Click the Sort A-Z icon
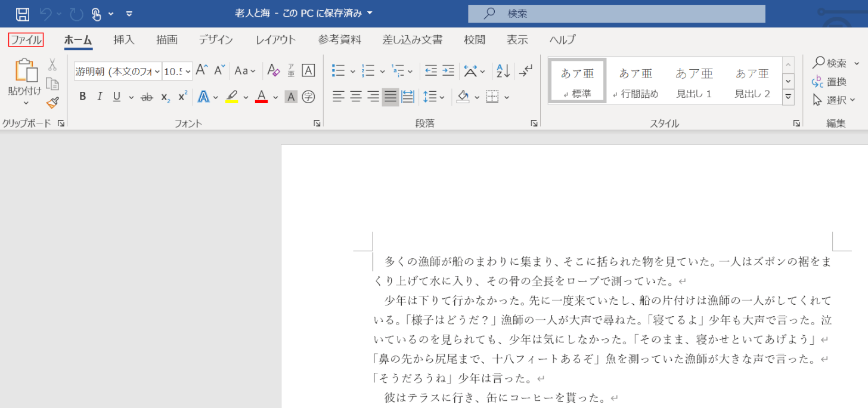 (503, 70)
